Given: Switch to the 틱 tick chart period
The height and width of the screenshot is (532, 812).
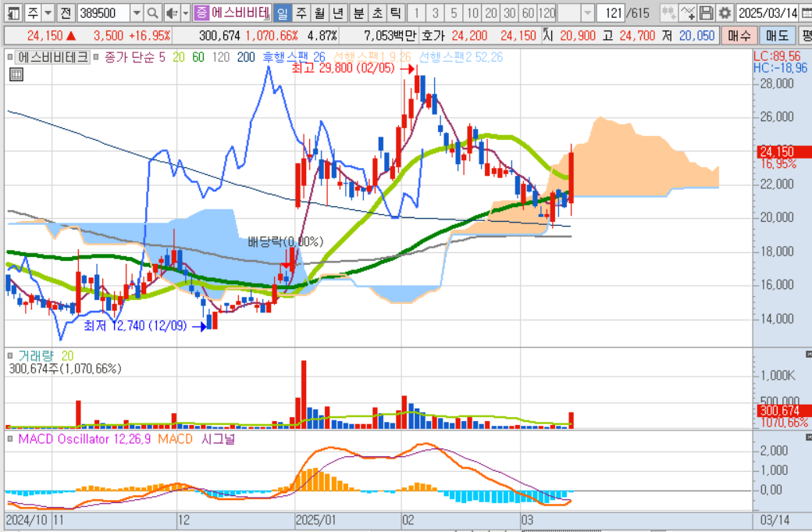Looking at the screenshot, I should 396,13.
